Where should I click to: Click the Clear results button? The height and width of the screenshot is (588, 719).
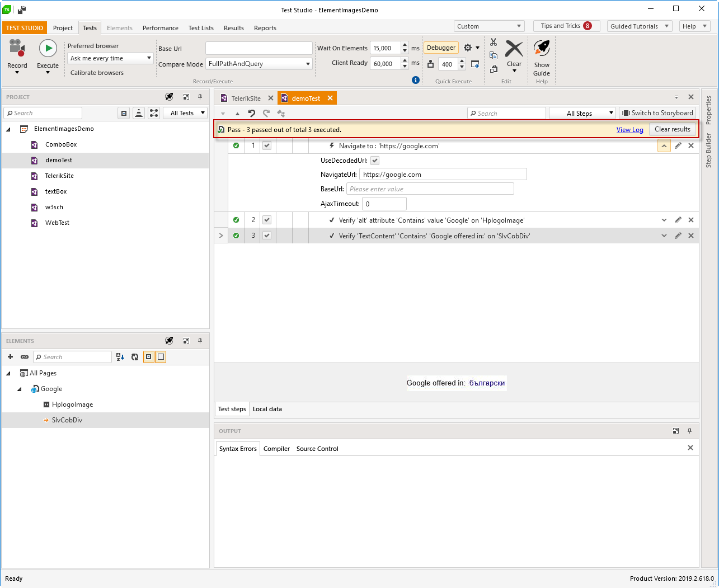(673, 129)
